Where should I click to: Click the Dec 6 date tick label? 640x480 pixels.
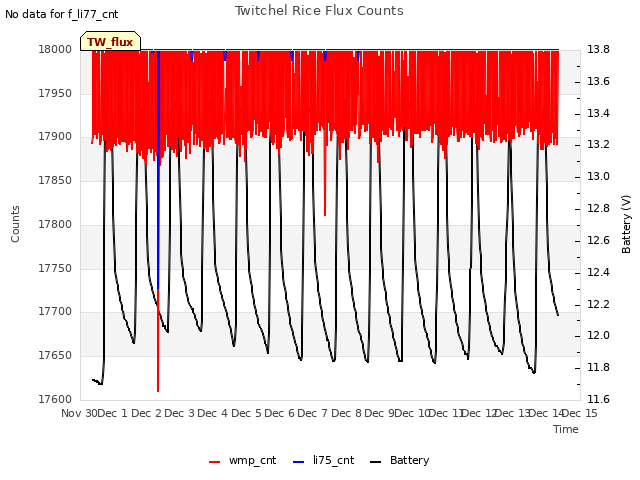click(280, 413)
